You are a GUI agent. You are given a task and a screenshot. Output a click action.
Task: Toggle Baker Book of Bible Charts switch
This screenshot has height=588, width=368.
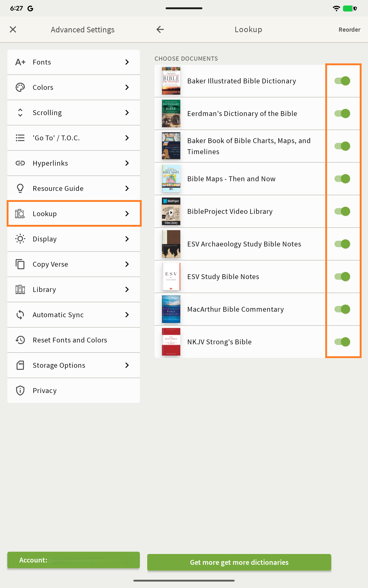point(342,146)
